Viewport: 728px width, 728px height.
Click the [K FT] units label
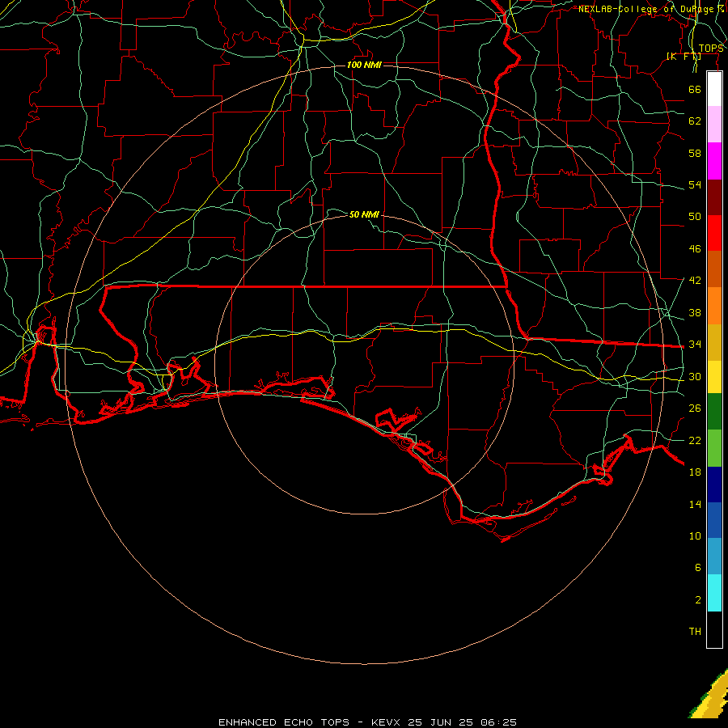684,57
